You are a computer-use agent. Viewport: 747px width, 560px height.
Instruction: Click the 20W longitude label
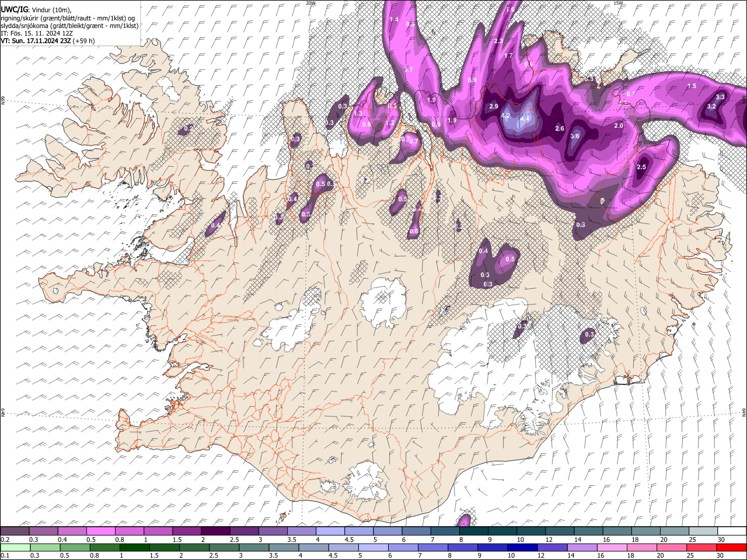310,3
